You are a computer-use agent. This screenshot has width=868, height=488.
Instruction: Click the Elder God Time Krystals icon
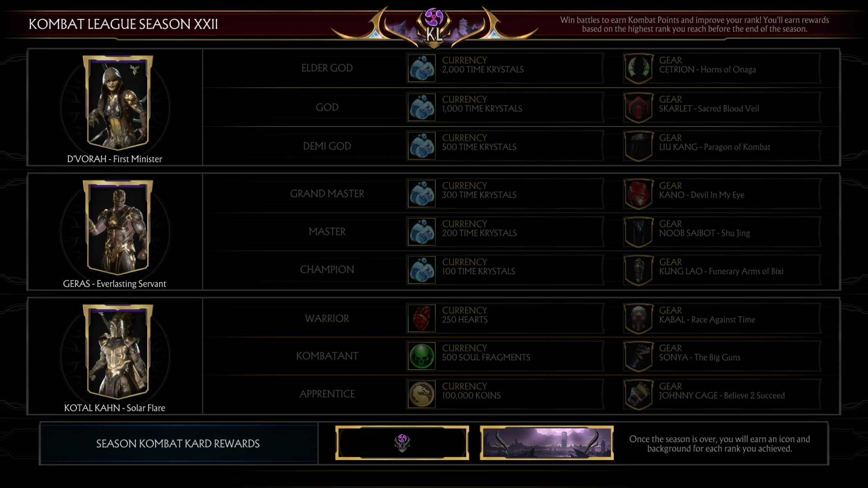click(421, 68)
